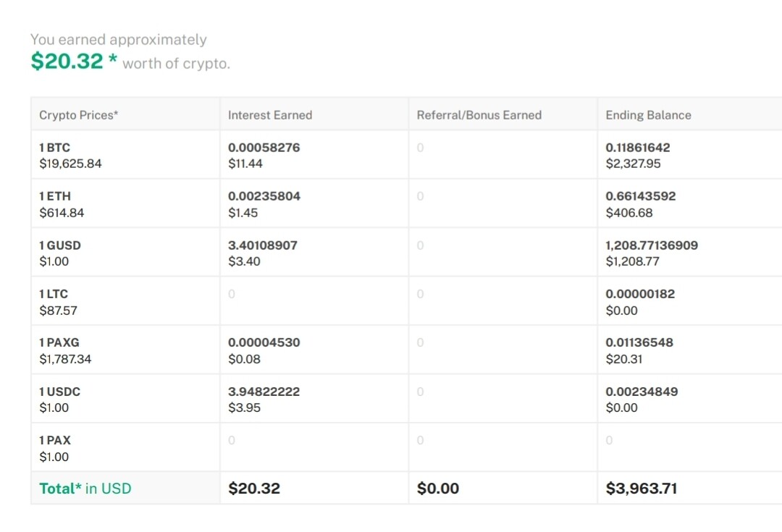Select the 1 BTC price cell
The image size is (782, 532).
pos(125,155)
